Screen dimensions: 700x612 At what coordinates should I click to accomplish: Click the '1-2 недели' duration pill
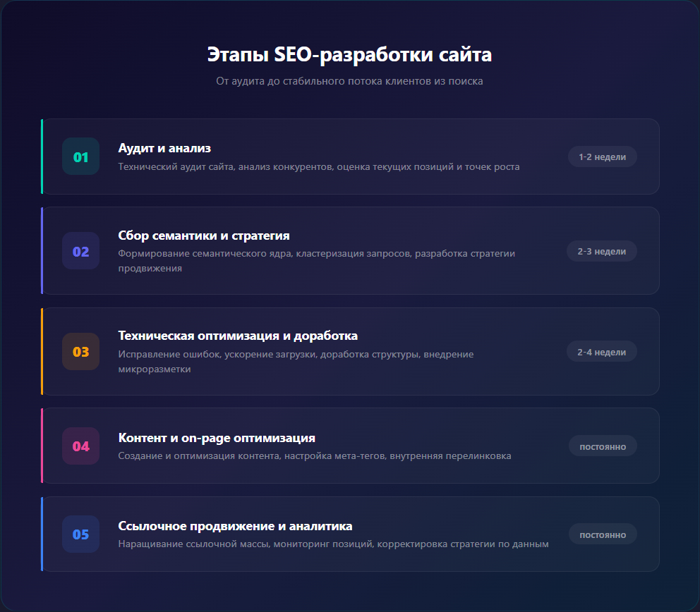(x=602, y=157)
